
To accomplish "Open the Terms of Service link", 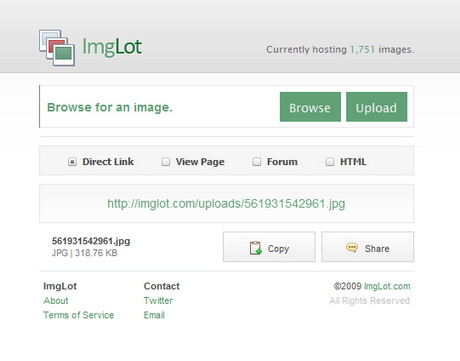I will 79,315.
